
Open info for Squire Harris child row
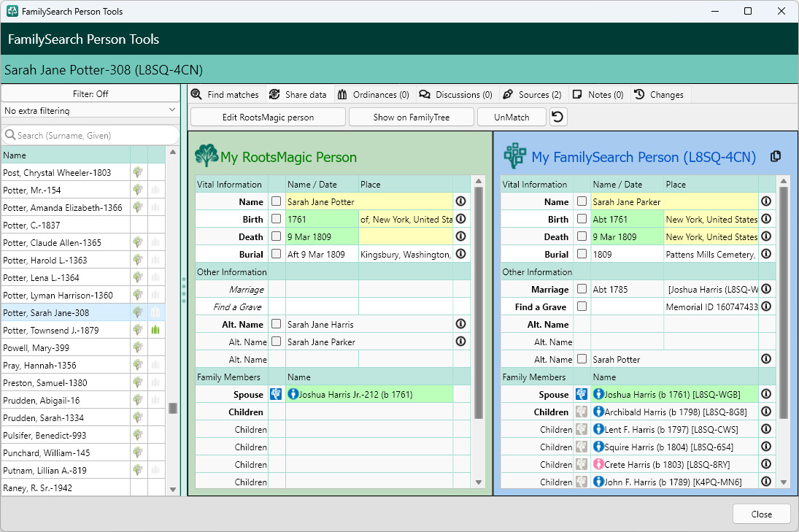(x=766, y=447)
